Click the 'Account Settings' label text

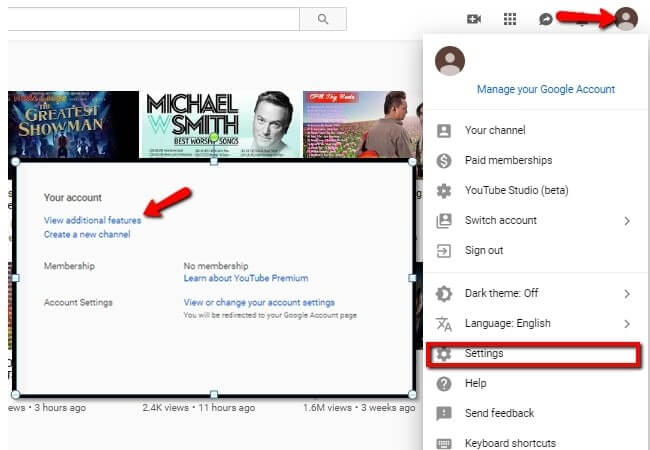(78, 302)
